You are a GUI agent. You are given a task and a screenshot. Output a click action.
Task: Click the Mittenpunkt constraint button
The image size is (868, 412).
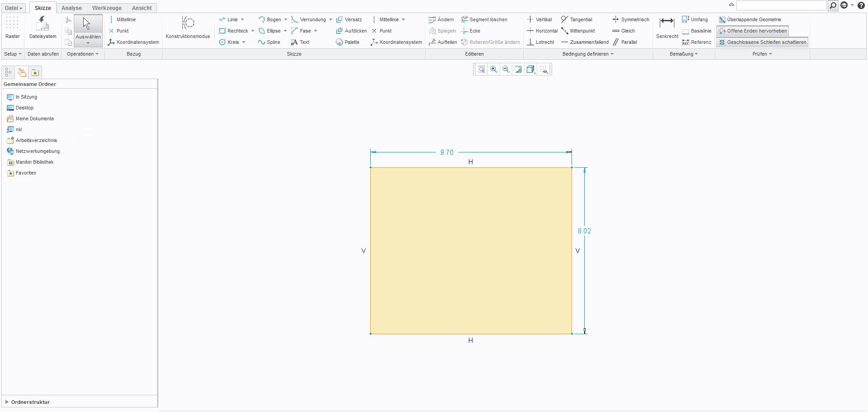pyautogui.click(x=578, y=31)
